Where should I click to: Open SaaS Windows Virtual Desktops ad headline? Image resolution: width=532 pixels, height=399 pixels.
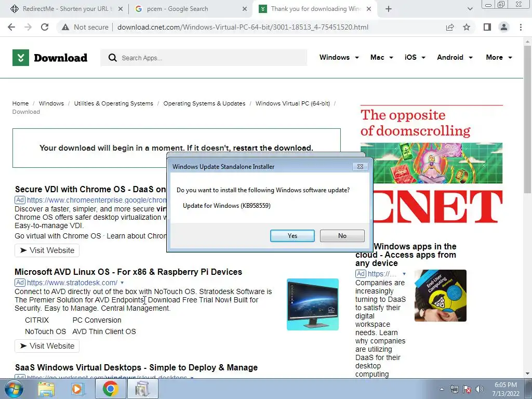pos(136,368)
